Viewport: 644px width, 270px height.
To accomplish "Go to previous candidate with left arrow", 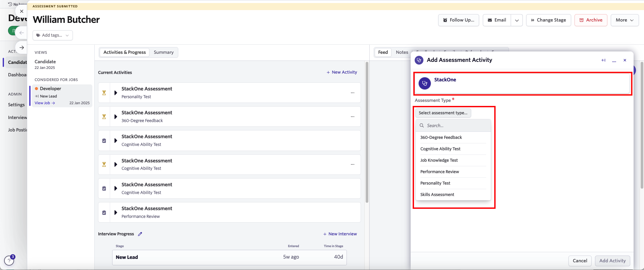I will (x=21, y=33).
